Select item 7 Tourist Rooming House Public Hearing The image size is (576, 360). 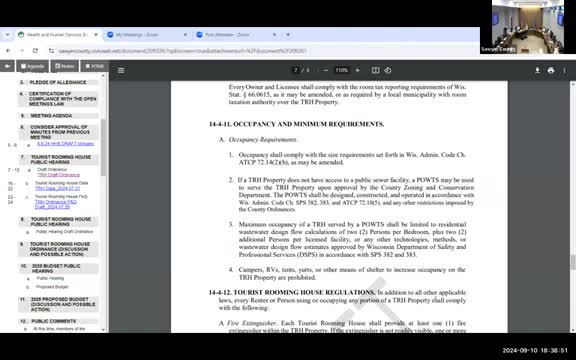(x=58, y=159)
